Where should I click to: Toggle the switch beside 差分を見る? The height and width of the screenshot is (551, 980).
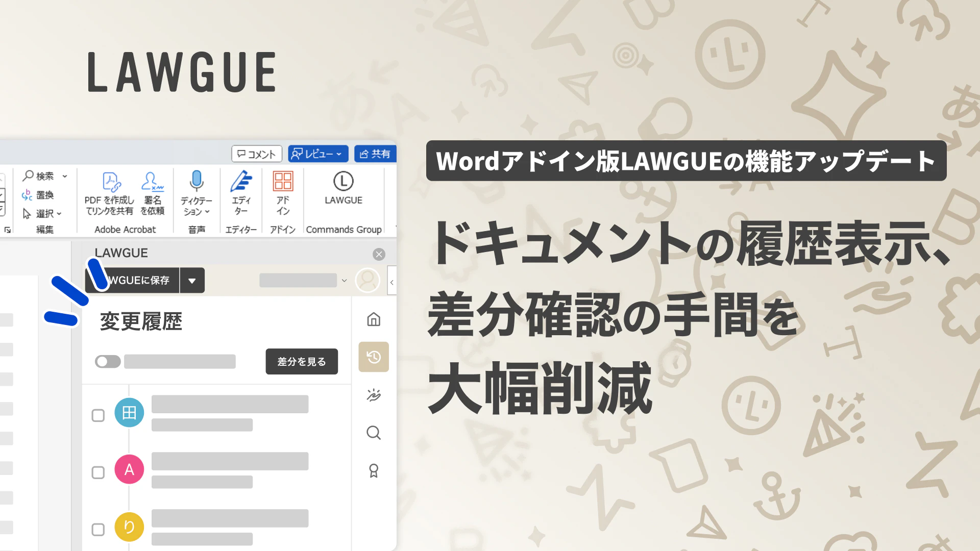click(108, 362)
